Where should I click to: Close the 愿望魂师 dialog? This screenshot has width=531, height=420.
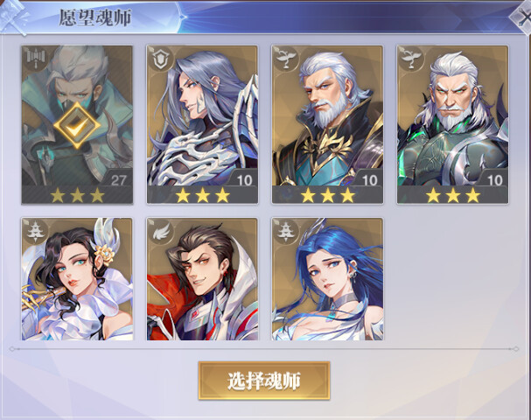(522, 17)
